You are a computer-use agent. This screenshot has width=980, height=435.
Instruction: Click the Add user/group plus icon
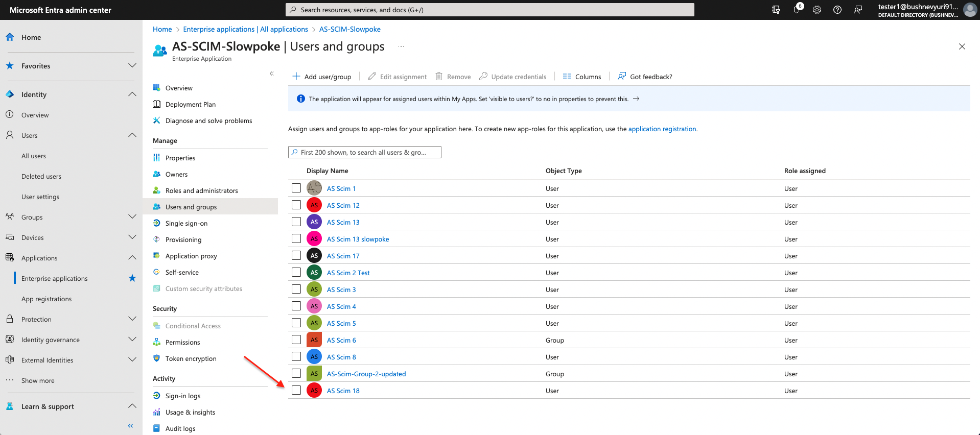[x=296, y=76]
